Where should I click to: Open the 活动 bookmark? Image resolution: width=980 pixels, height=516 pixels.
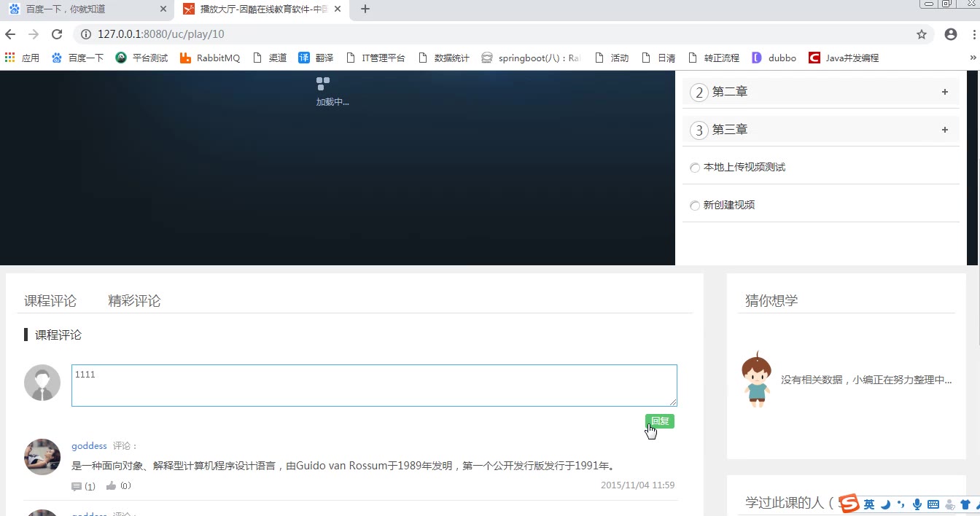(612, 58)
